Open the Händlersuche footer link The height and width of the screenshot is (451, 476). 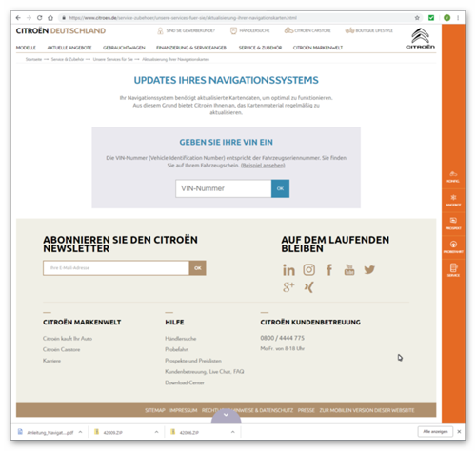tap(181, 339)
